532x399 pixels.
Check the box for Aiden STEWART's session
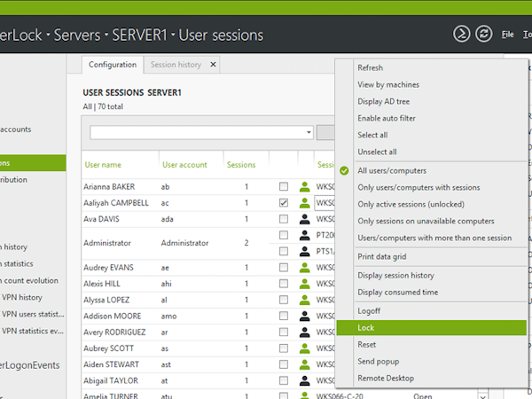(x=284, y=364)
